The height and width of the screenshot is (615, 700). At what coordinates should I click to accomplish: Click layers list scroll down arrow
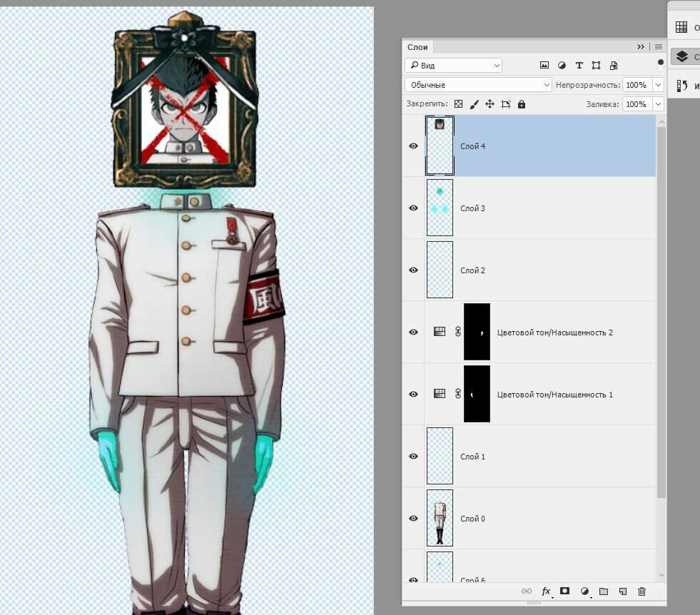coord(661,575)
